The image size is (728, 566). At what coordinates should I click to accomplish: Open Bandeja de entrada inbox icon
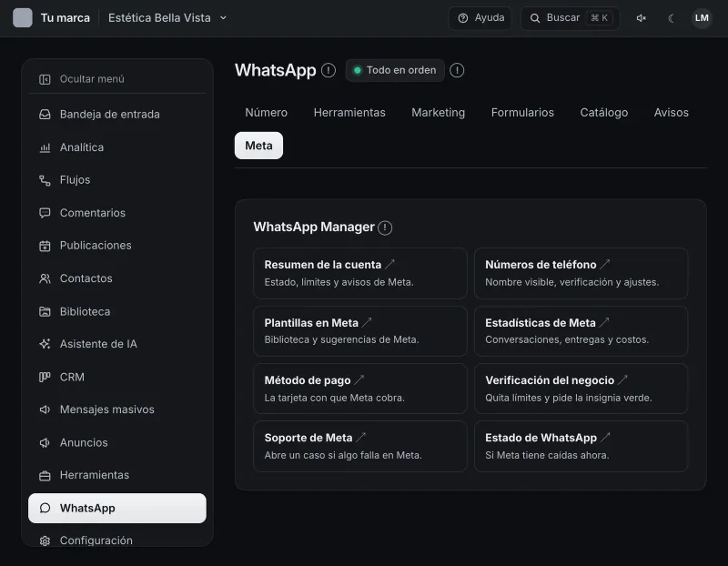(x=45, y=115)
